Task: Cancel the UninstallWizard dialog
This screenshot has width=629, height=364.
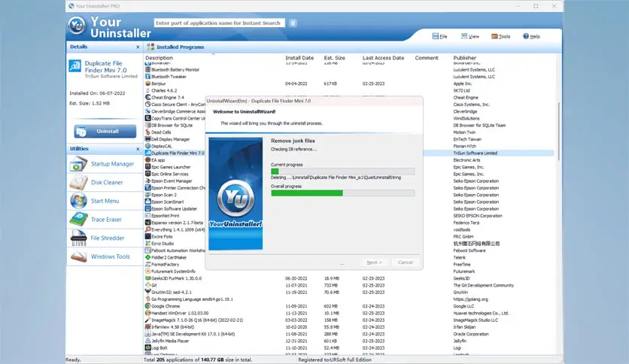Action: 406,262
